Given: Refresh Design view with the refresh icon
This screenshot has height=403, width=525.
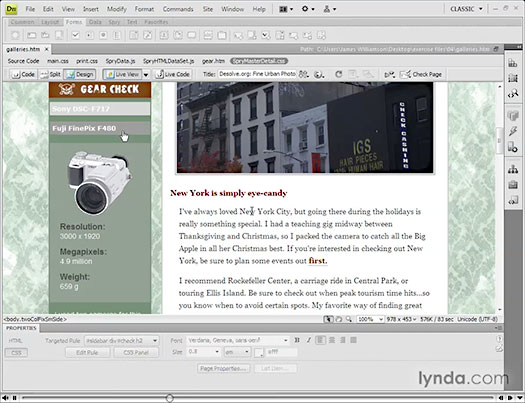Looking at the screenshot, I should pyautogui.click(x=339, y=74).
